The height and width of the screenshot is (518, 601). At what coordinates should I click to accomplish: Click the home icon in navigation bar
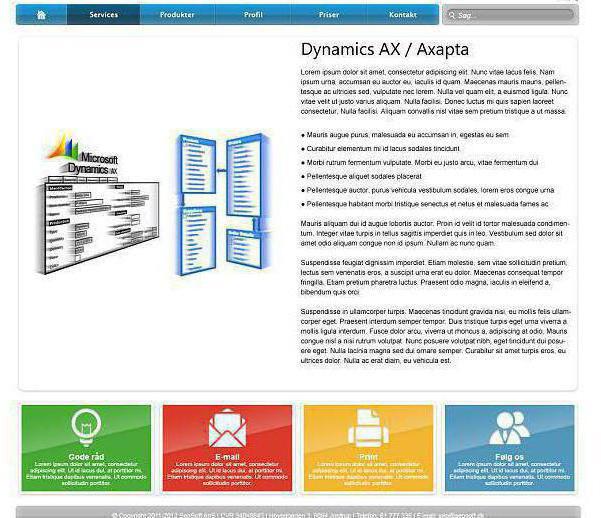click(41, 15)
